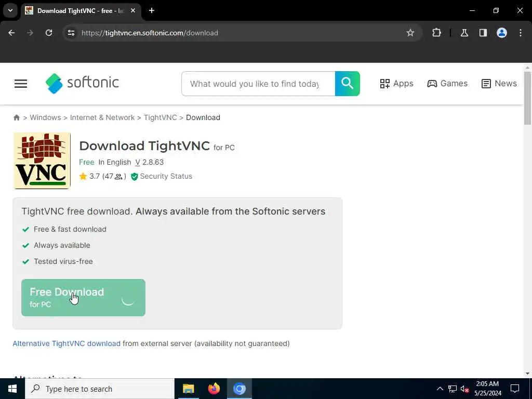This screenshot has height=399, width=532.
Task: Go to home via breadcrumb house icon
Action: coord(17,117)
